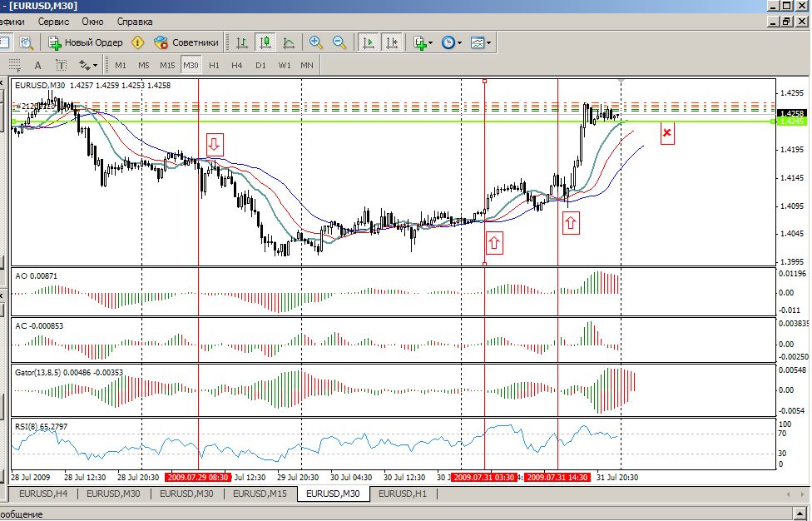Viewport: 812px width, 521px height.
Task: Expand the chart templates dropdown arrow
Action: pyautogui.click(x=488, y=43)
